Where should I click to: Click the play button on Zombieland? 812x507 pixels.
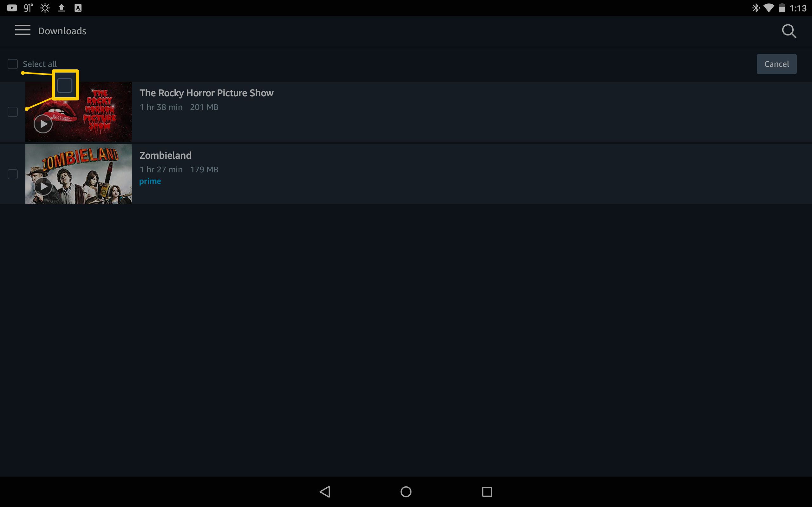click(x=44, y=186)
